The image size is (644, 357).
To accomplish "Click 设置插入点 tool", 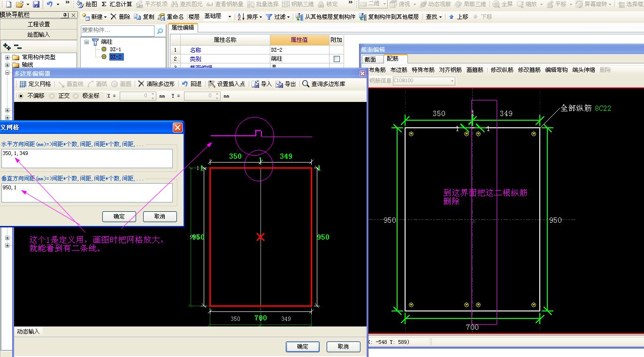I will pyautogui.click(x=227, y=84).
